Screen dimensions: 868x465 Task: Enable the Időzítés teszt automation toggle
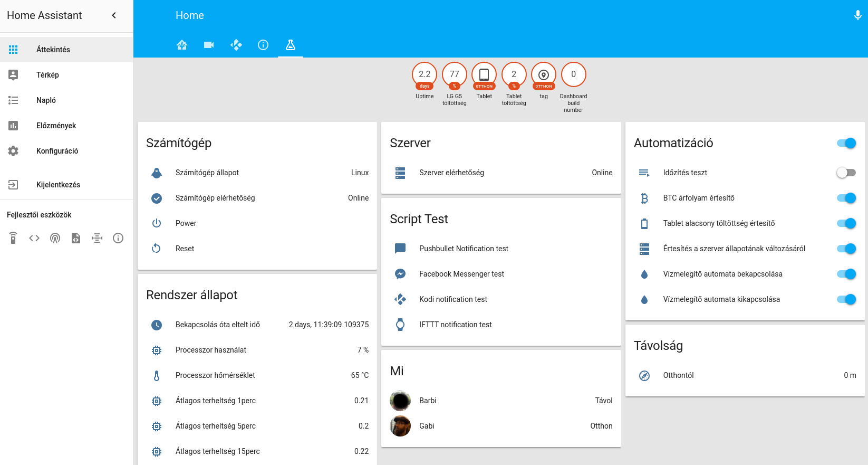846,173
